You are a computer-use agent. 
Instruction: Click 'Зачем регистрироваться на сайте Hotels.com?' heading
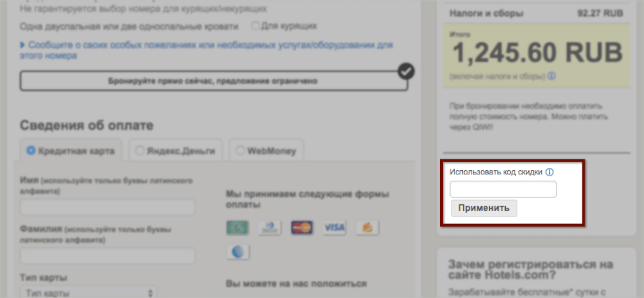tap(531, 269)
